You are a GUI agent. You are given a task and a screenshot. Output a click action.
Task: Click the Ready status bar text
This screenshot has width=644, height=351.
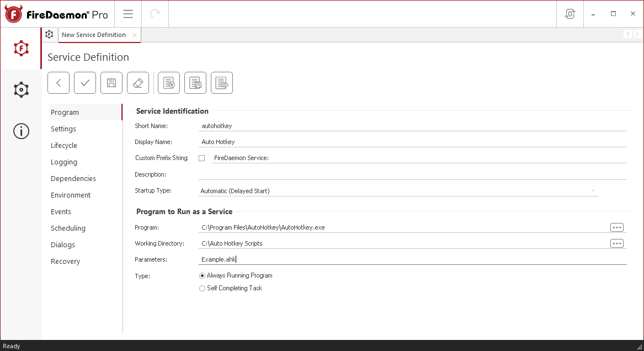[x=12, y=346]
